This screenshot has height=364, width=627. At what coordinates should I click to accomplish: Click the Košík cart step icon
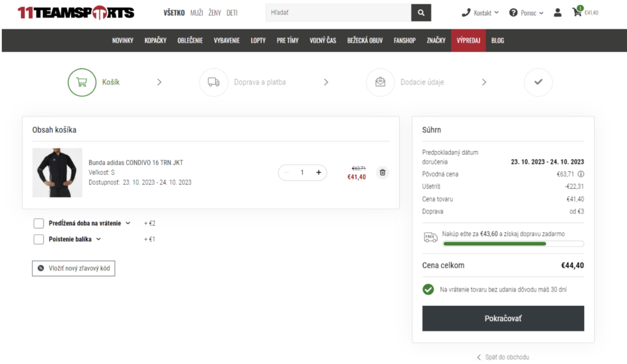click(82, 83)
